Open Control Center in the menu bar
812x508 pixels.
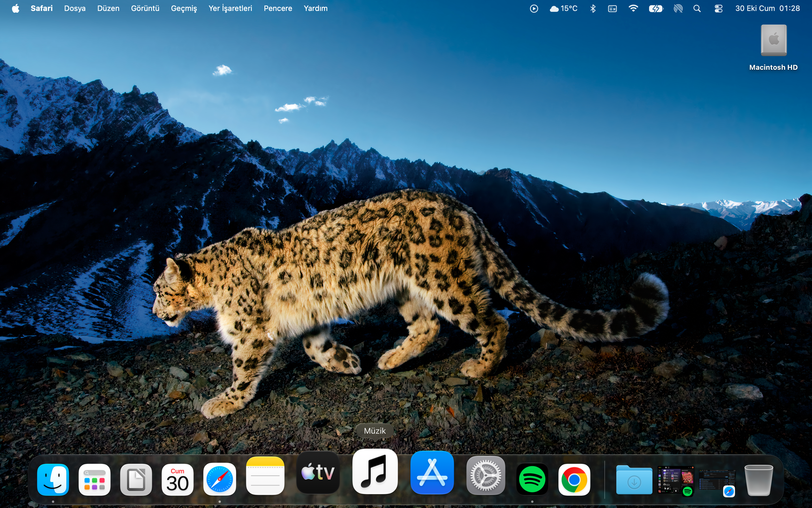click(718, 8)
